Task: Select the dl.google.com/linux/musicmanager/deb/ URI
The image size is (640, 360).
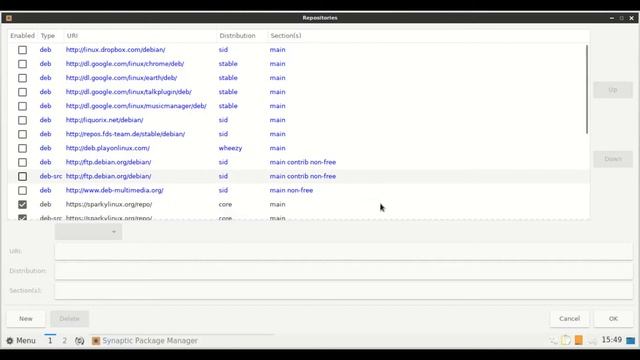Action: click(136, 106)
